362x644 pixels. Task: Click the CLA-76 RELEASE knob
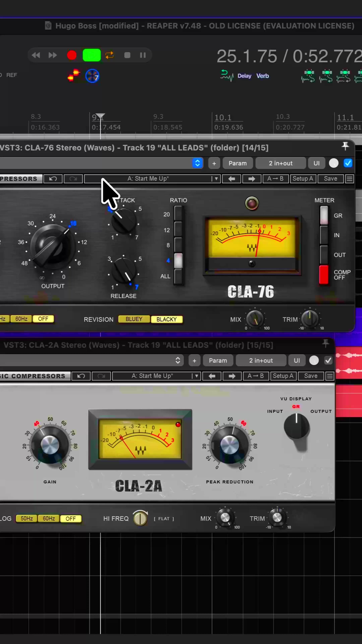[x=123, y=271]
